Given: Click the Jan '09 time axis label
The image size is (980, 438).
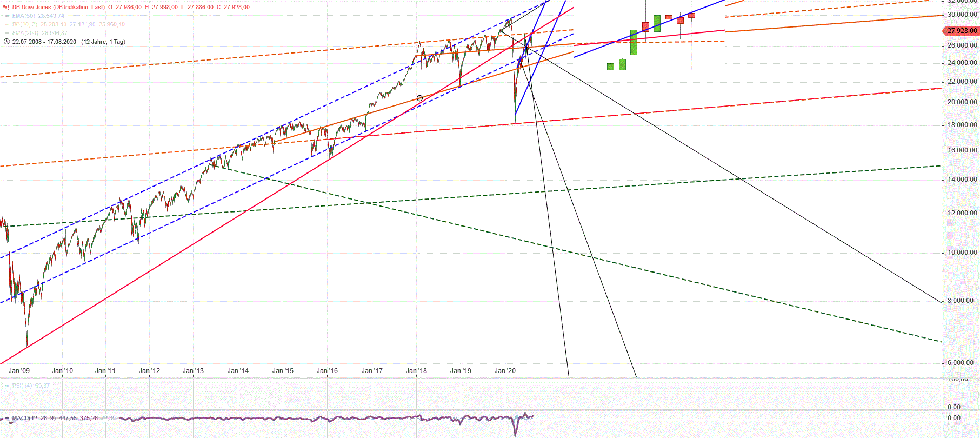Looking at the screenshot, I should coord(19,371).
